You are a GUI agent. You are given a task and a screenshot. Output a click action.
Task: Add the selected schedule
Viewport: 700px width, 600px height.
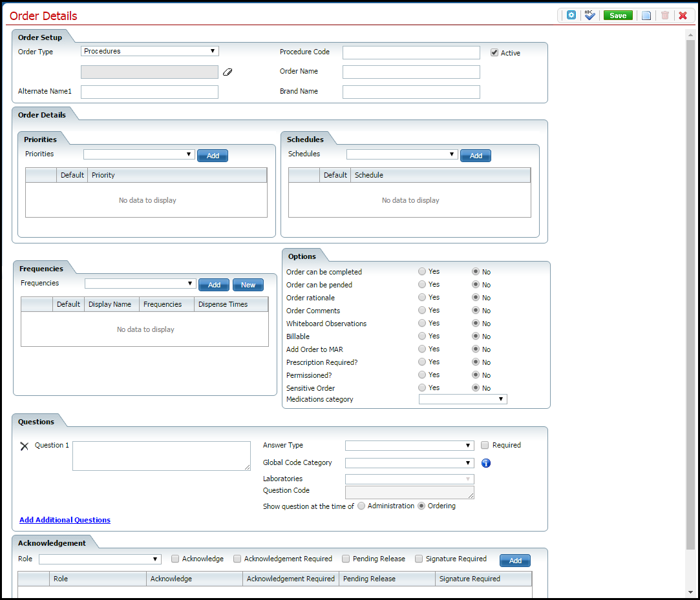click(x=476, y=156)
